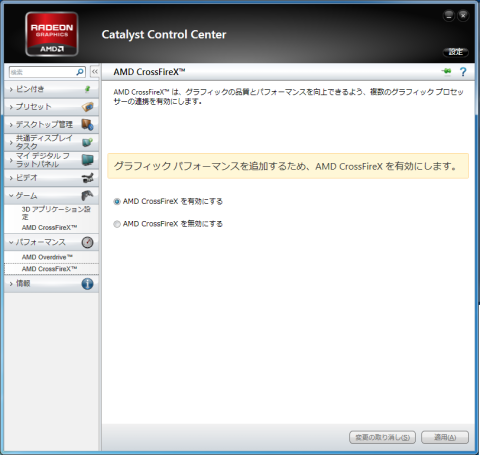This screenshot has width=480, height=455.
Task: Click the video camera icon beside ビデオ
Action: (x=88, y=178)
